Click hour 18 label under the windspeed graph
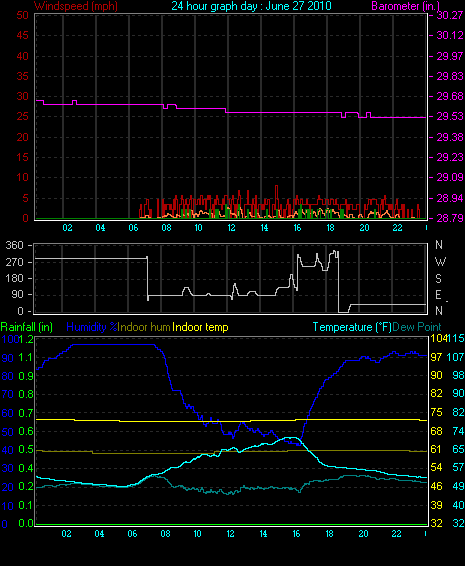The height and width of the screenshot is (566, 465). [330, 228]
